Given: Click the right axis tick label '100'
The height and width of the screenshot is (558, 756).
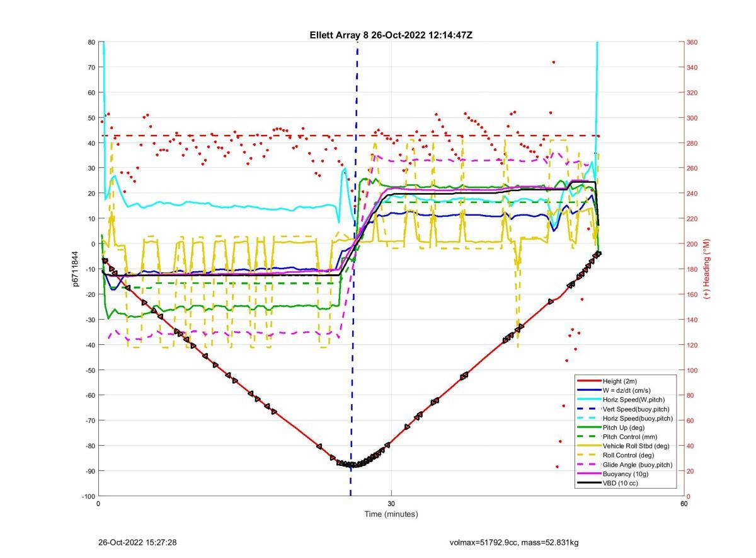Looking at the screenshot, I should click(x=692, y=370).
